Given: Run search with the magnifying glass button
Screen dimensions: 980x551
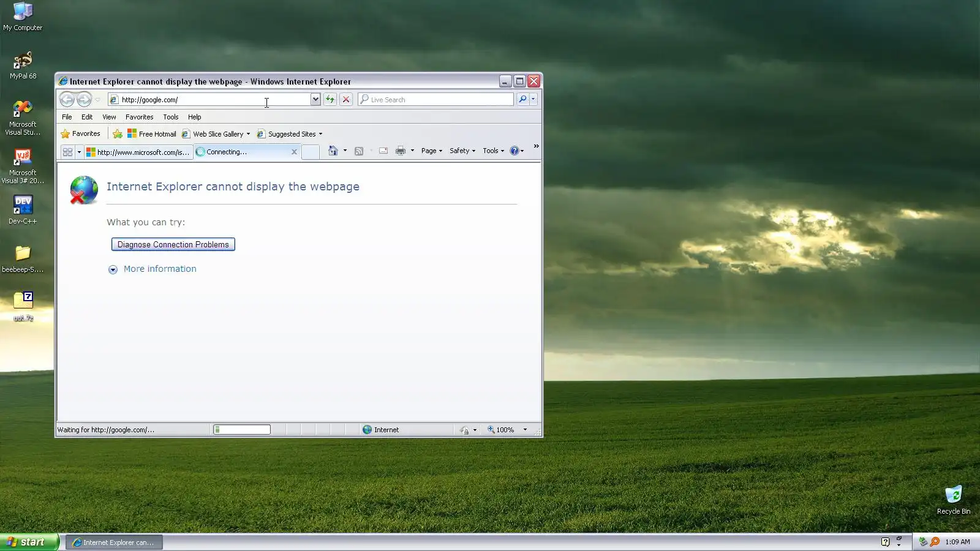Looking at the screenshot, I should [x=522, y=99].
